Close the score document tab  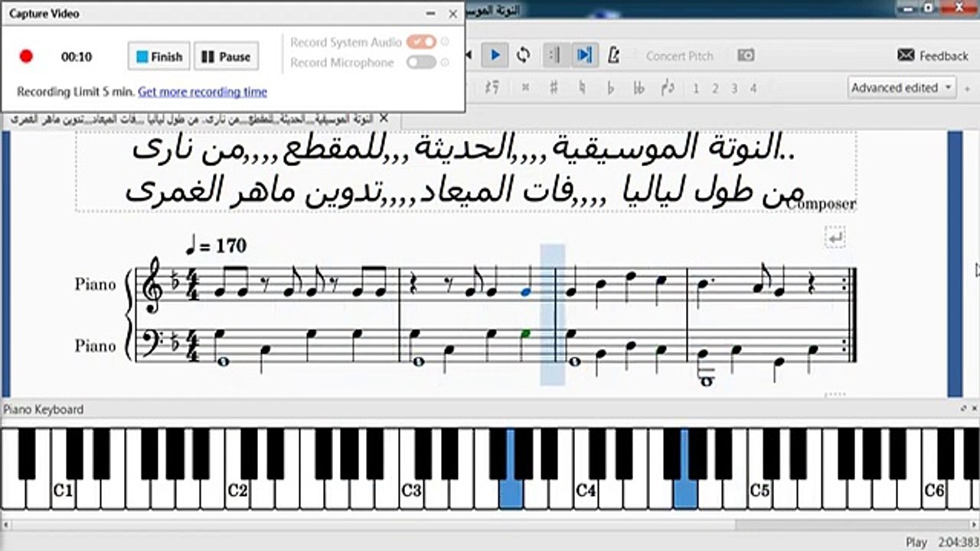coord(384,119)
